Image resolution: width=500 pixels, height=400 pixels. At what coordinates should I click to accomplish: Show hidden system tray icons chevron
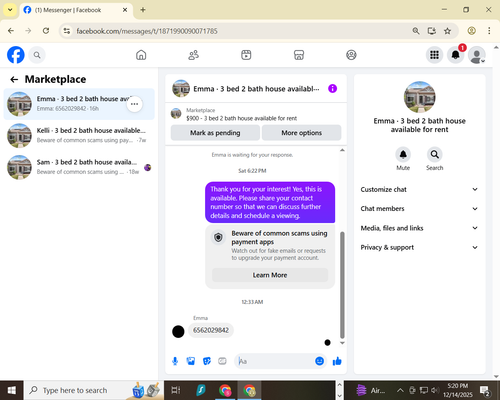[400, 390]
